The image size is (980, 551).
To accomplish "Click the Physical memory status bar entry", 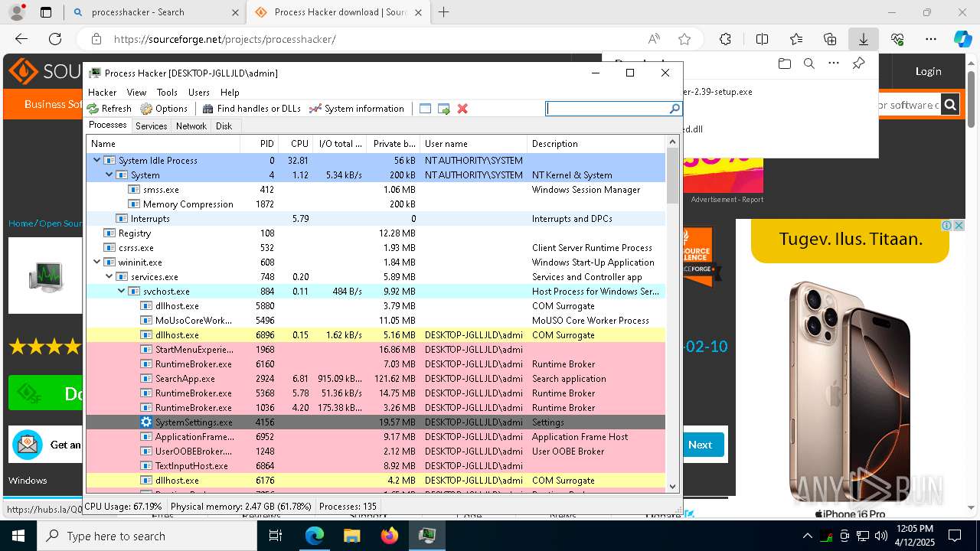I will [x=241, y=507].
